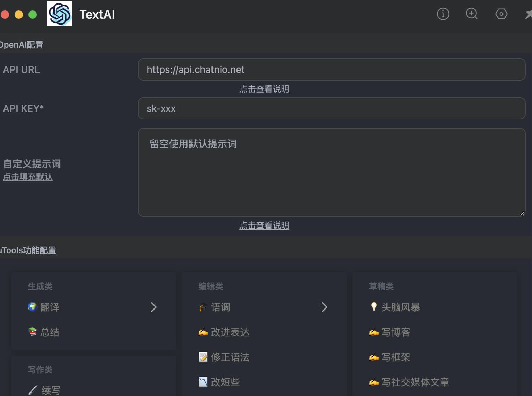Expand the 翻译 submenu chevron
This screenshot has width=532, height=396.
pyautogui.click(x=153, y=307)
